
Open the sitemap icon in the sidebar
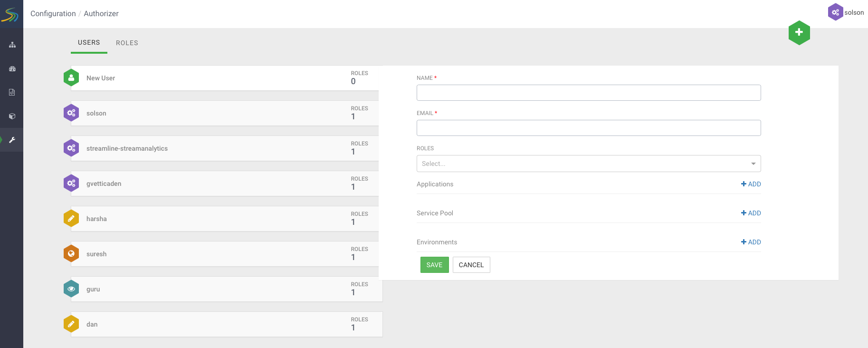12,45
